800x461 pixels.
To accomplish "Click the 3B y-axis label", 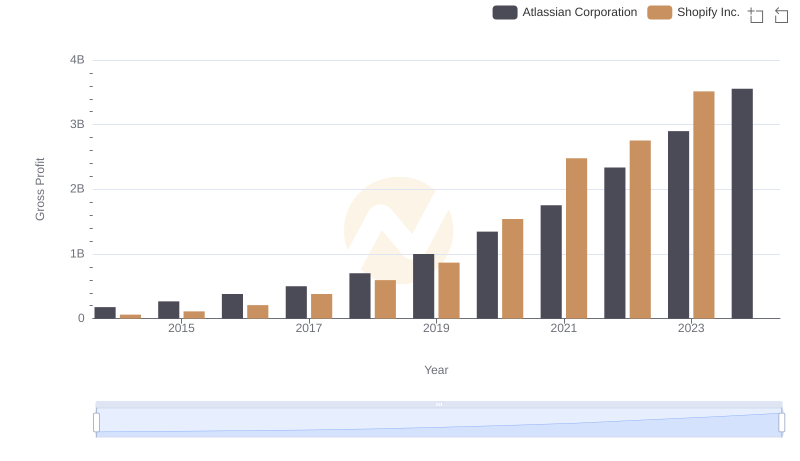I will click(77, 124).
